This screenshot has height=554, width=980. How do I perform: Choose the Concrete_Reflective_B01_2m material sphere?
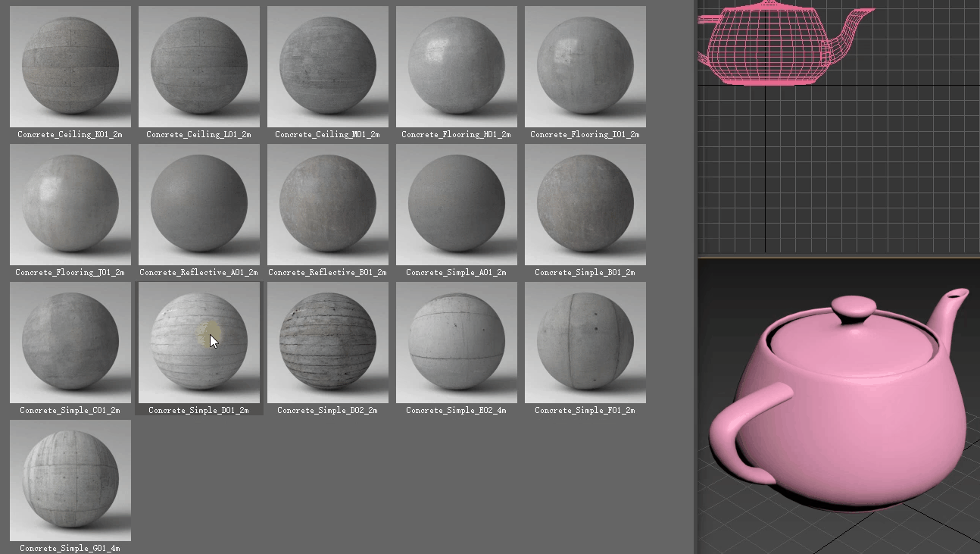tap(328, 205)
